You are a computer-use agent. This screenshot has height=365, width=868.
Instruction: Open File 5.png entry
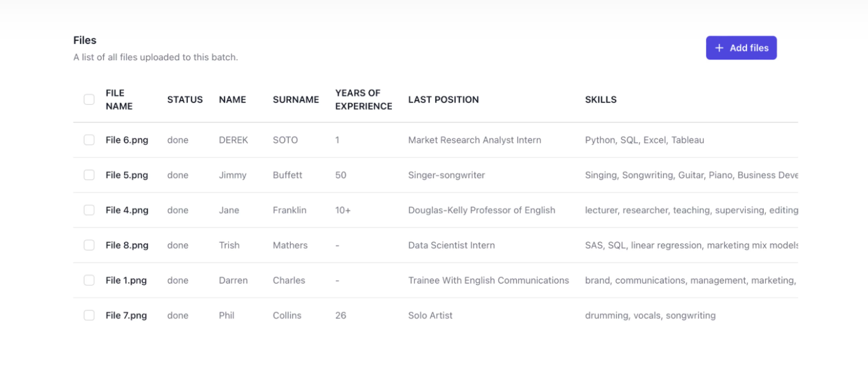pyautogui.click(x=127, y=175)
